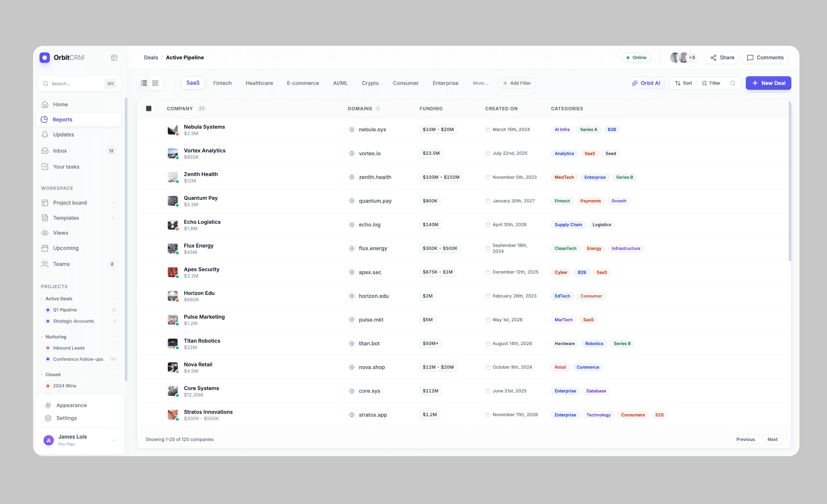
Task: Open the Inbox in sidebar
Action: tap(60, 151)
